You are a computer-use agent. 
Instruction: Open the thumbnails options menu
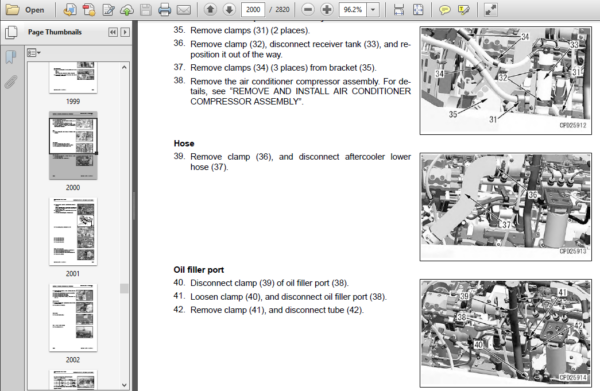coord(34,53)
